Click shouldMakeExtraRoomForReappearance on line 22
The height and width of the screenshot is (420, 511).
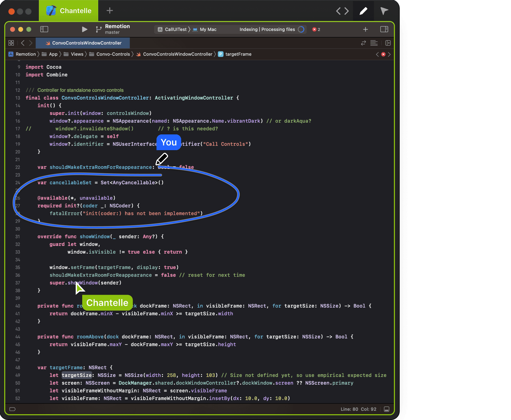[101, 167]
